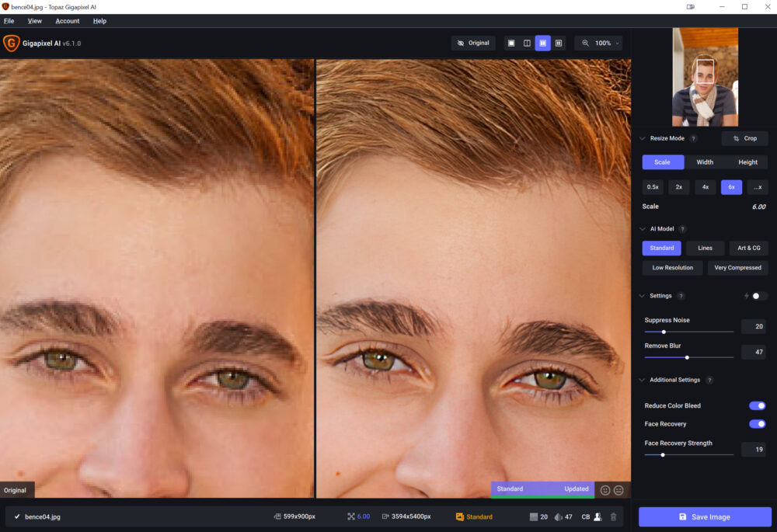Click the Suppress Noise value field
The height and width of the screenshot is (532, 777).
pos(753,326)
